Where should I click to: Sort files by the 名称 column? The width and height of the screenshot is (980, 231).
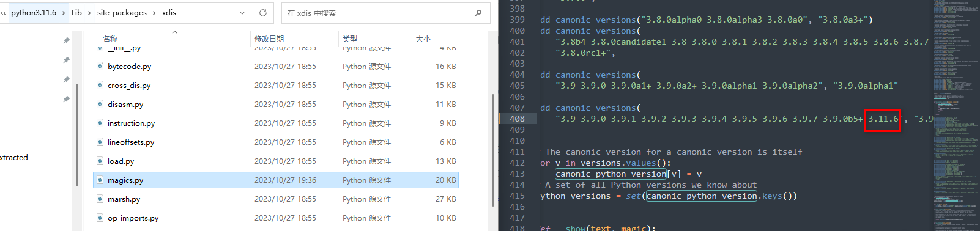110,38
